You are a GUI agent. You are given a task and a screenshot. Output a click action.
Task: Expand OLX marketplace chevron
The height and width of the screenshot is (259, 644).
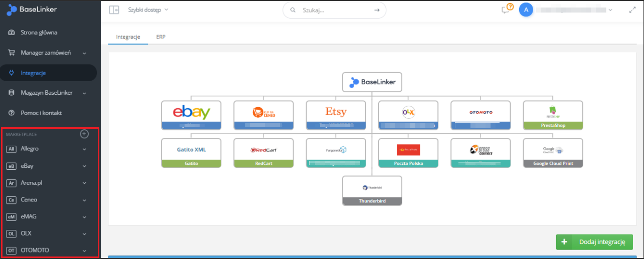pos(84,234)
